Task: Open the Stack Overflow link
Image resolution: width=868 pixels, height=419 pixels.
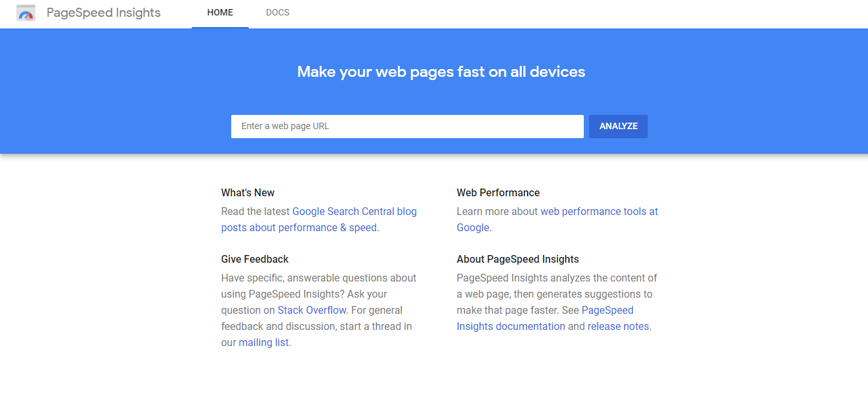Action: 312,310
